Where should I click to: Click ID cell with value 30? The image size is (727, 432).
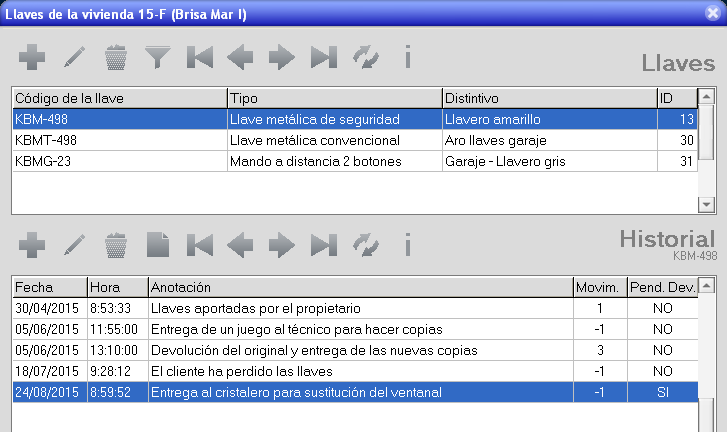pos(677,140)
